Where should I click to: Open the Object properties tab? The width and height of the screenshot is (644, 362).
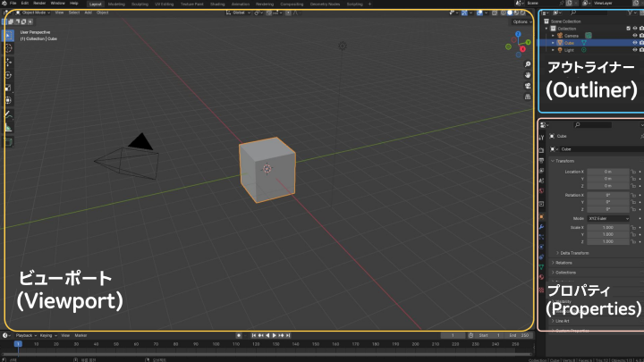(541, 216)
